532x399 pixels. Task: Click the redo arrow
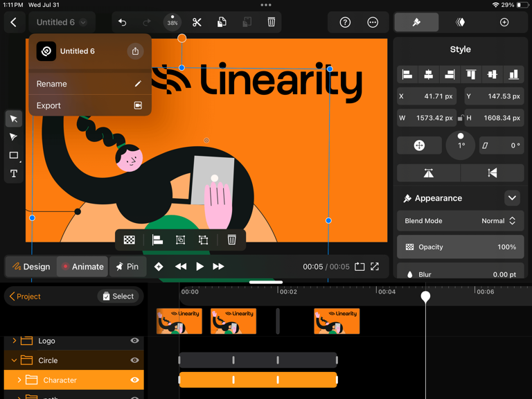point(147,22)
